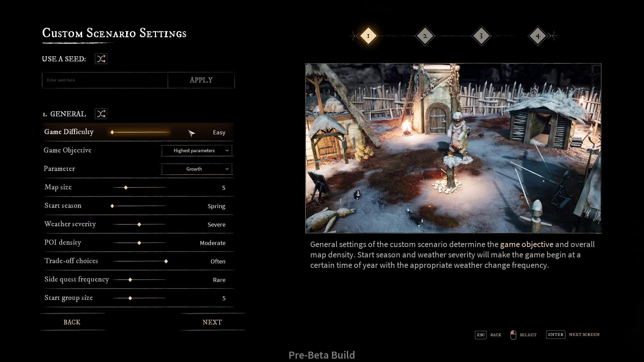Navigate to step 2 diamond icon

point(425,36)
